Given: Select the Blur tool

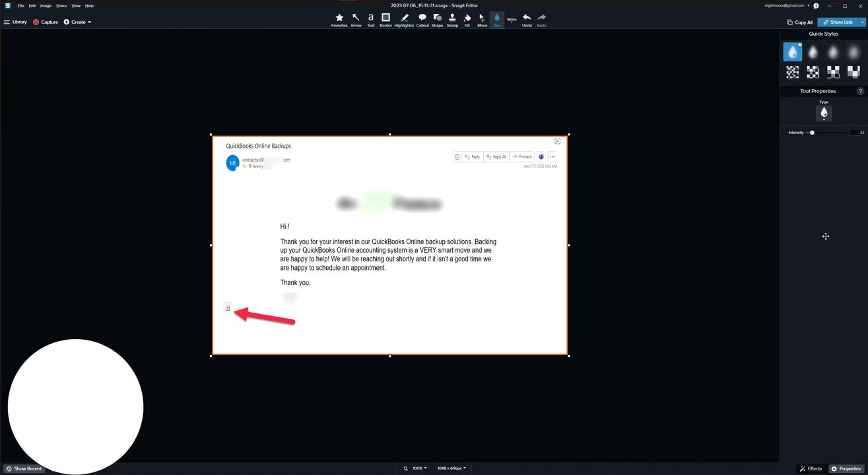Looking at the screenshot, I should (497, 20).
